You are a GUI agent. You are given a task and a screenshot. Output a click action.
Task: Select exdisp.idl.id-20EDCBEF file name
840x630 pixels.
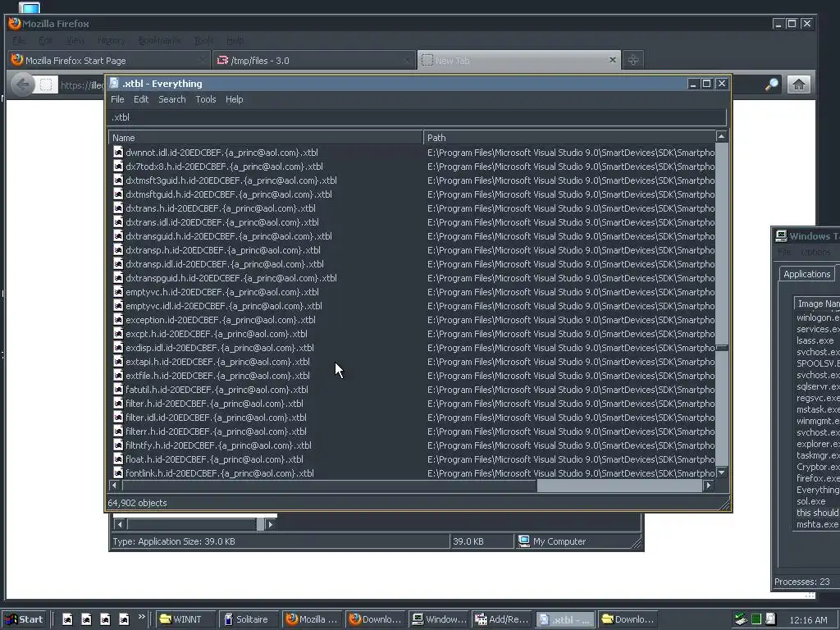220,348
